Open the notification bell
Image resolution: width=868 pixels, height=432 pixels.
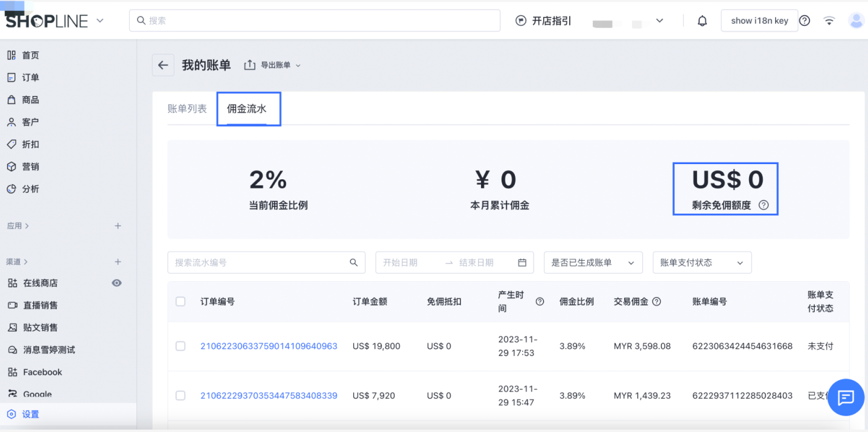click(x=702, y=21)
